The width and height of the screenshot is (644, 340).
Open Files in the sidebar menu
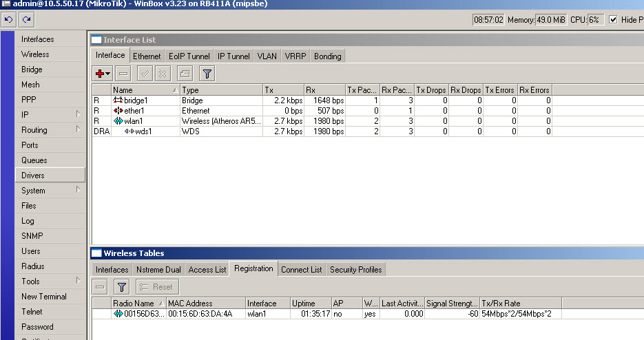point(50,206)
